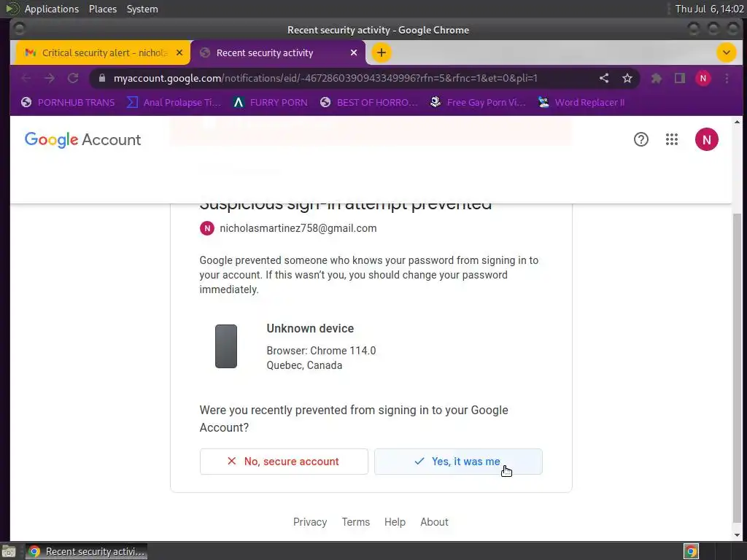Image resolution: width=747 pixels, height=560 pixels.
Task: Open the Chrome extensions puzzle icon
Action: tap(657, 78)
